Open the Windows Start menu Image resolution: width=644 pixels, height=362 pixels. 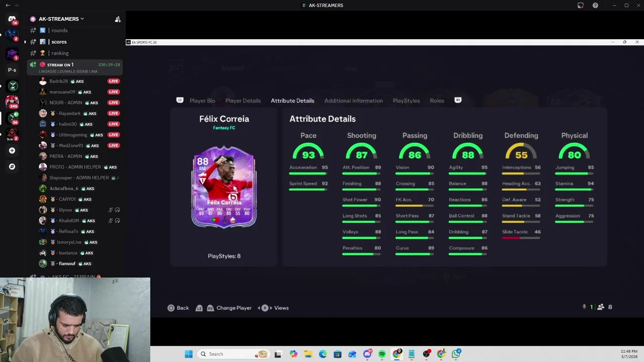click(189, 354)
